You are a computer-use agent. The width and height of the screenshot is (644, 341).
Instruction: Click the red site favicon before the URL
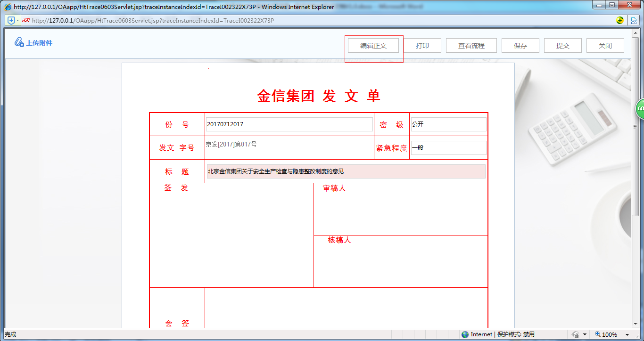coord(25,20)
